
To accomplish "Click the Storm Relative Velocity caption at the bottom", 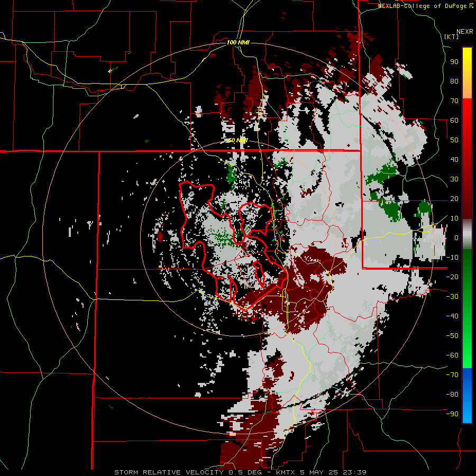I will pos(240,472).
